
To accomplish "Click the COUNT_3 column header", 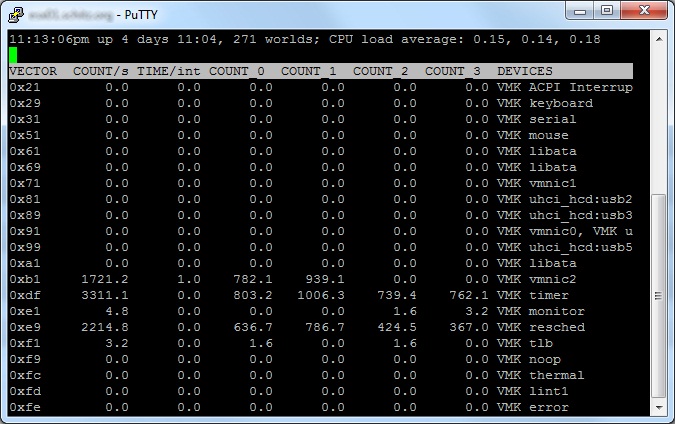I will coord(452,71).
